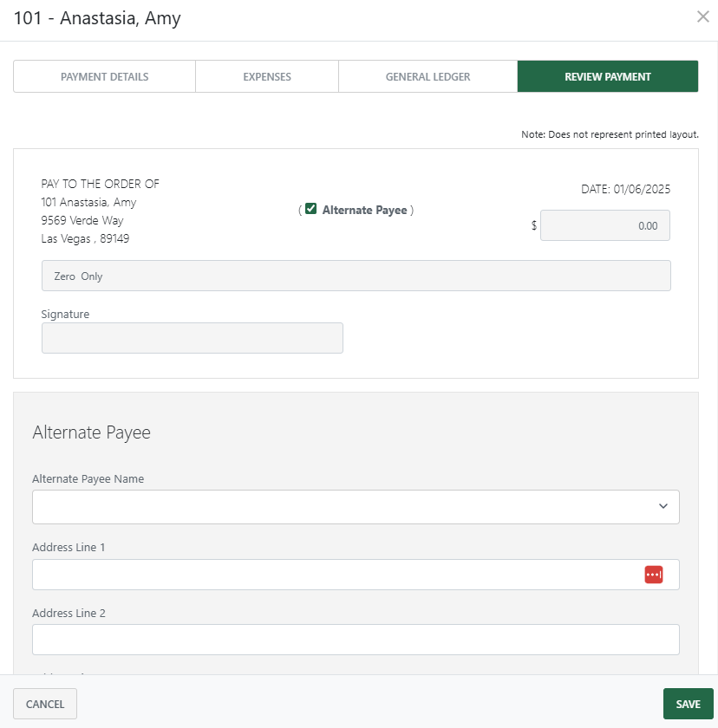Toggle Alternate Payee off on the check preview
The height and width of the screenshot is (728, 718).
click(x=311, y=208)
